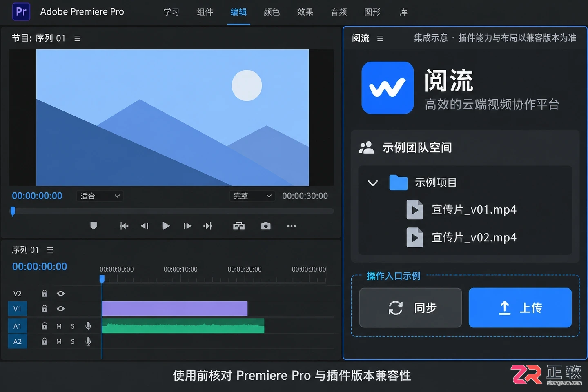The width and height of the screenshot is (588, 392).
Task: Click the program monitor scrub bar playhead
Action: [13, 211]
